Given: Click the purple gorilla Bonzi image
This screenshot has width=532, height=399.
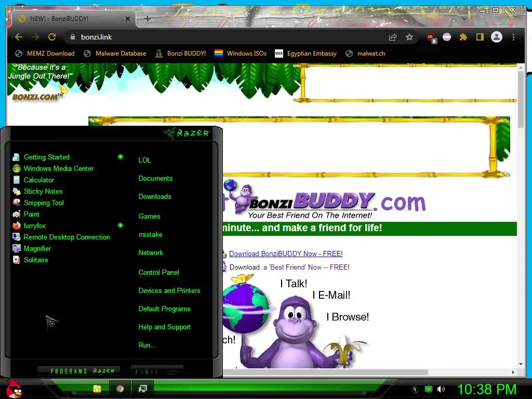Looking at the screenshot, I should point(296,332).
